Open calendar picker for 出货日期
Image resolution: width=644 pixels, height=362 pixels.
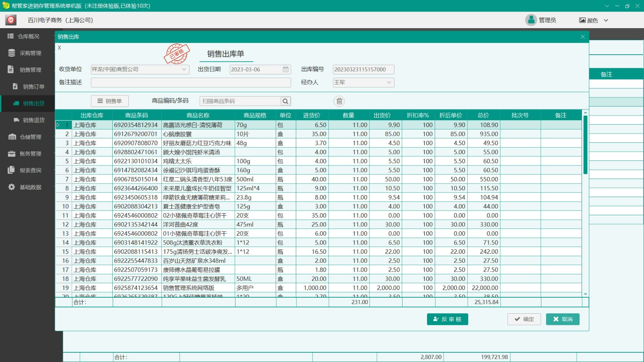[285, 70]
